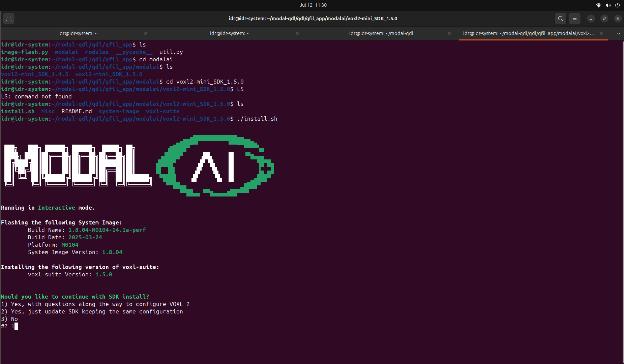Open the power menu icon

pos(618,5)
